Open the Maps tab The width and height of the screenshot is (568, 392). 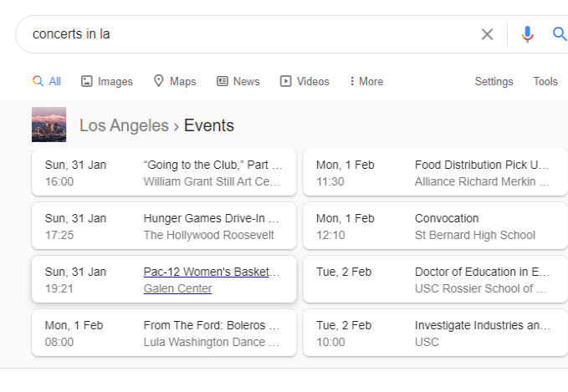click(x=175, y=81)
